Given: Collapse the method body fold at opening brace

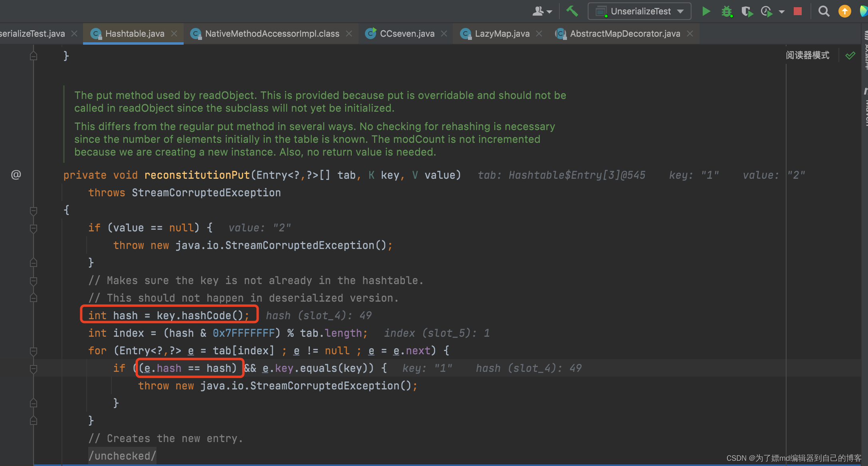Looking at the screenshot, I should (34, 211).
